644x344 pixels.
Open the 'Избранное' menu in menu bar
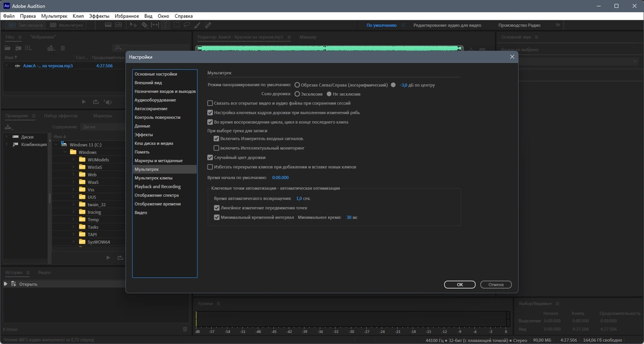click(x=126, y=16)
